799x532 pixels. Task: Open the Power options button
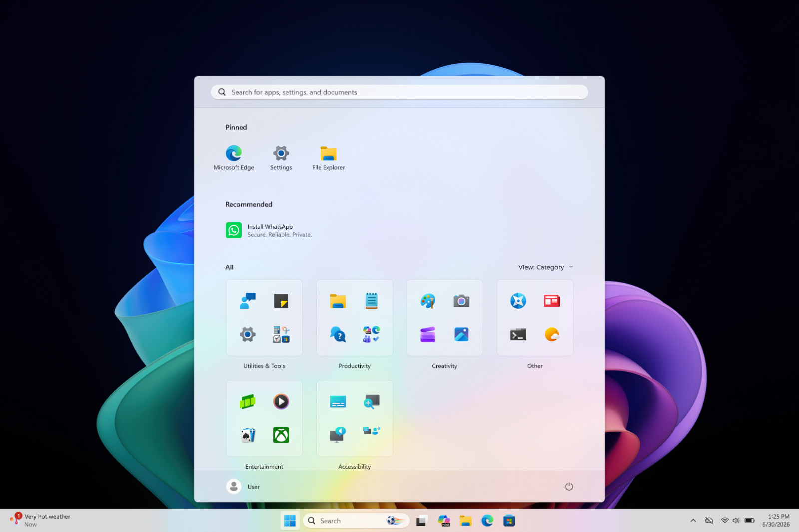click(x=569, y=487)
